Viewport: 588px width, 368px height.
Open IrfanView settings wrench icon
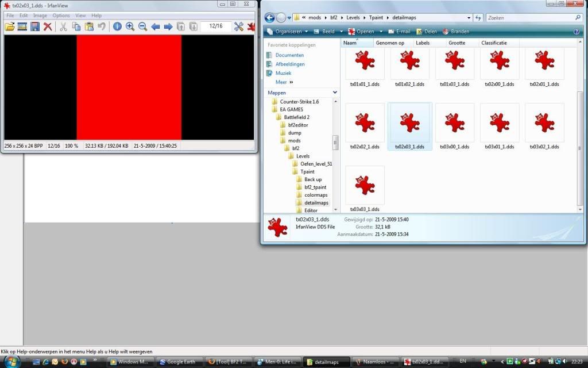click(x=239, y=26)
